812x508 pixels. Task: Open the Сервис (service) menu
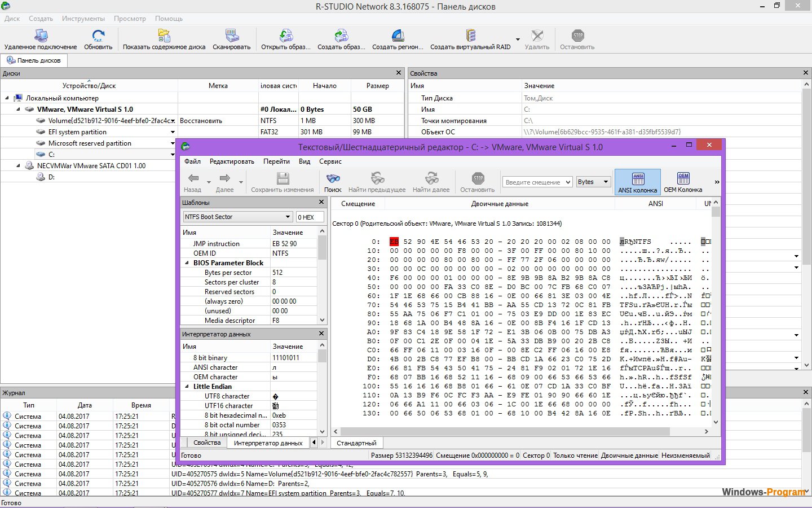(x=330, y=161)
